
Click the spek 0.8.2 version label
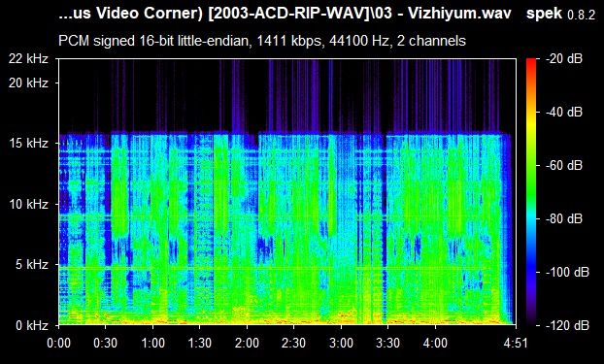[x=560, y=14]
